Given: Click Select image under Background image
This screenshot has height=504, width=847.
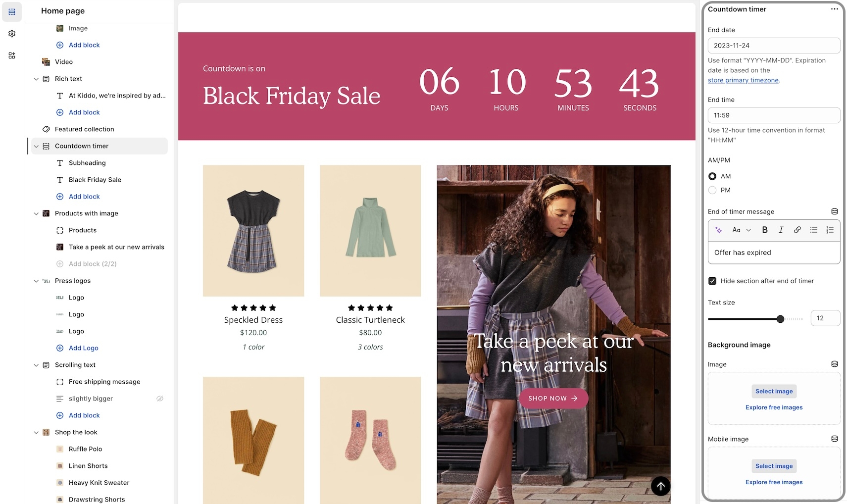Looking at the screenshot, I should (774, 391).
